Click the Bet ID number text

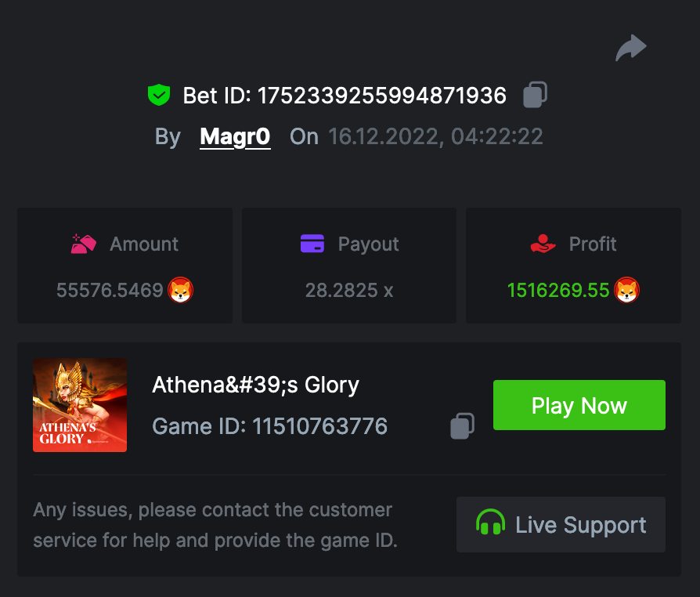[382, 96]
